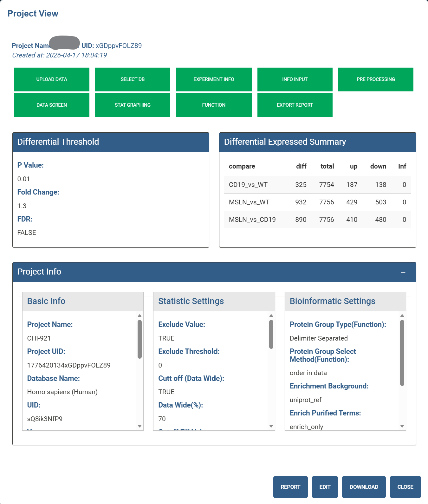This screenshot has width=428, height=504.
Task: Click up value 429
Action: pyautogui.click(x=352, y=202)
